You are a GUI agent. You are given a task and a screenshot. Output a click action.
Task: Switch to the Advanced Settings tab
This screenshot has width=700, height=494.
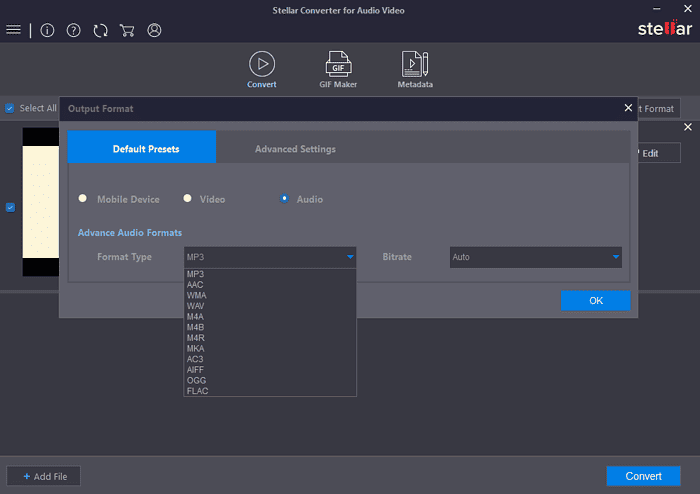tap(295, 149)
